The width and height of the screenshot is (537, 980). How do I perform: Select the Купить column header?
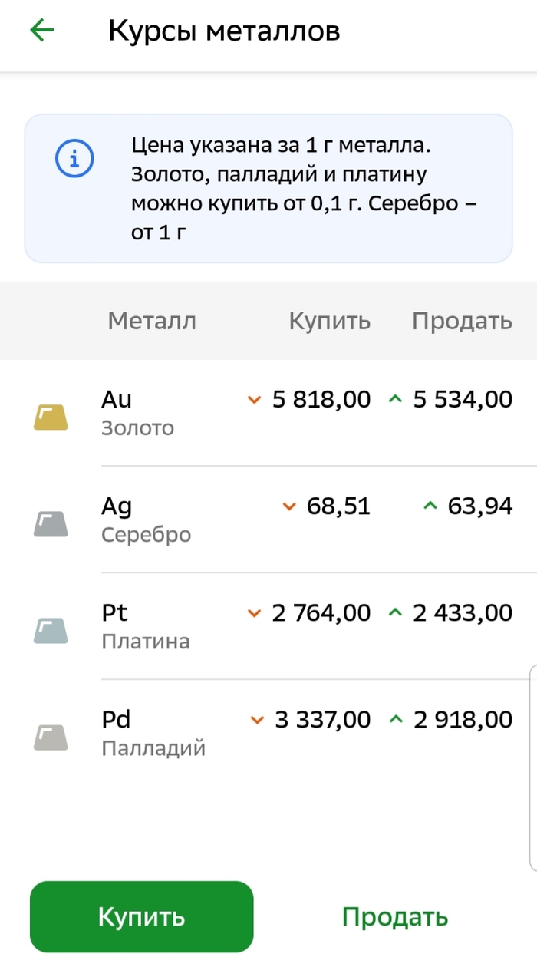pyautogui.click(x=329, y=321)
